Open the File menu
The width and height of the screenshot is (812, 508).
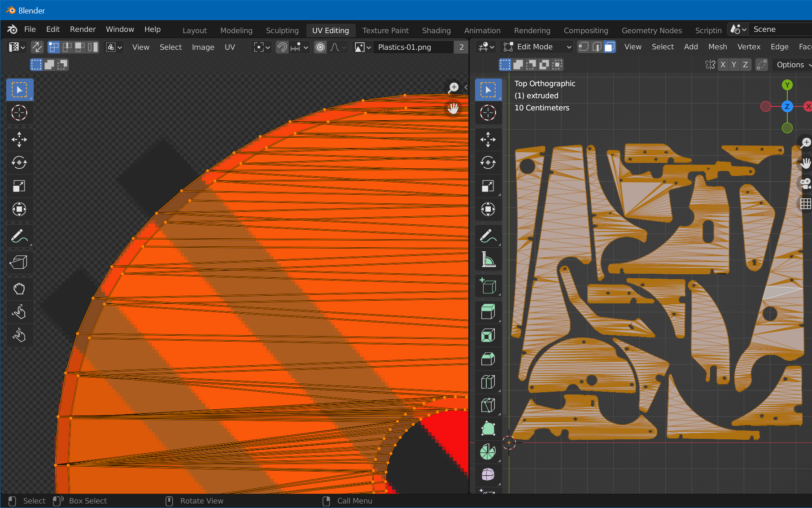tap(30, 29)
